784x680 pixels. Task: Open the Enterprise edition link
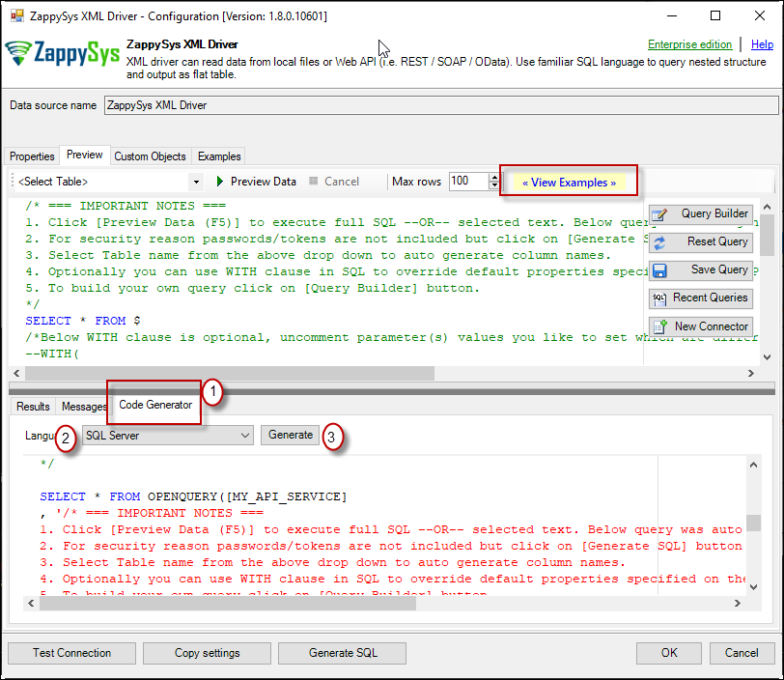point(689,44)
